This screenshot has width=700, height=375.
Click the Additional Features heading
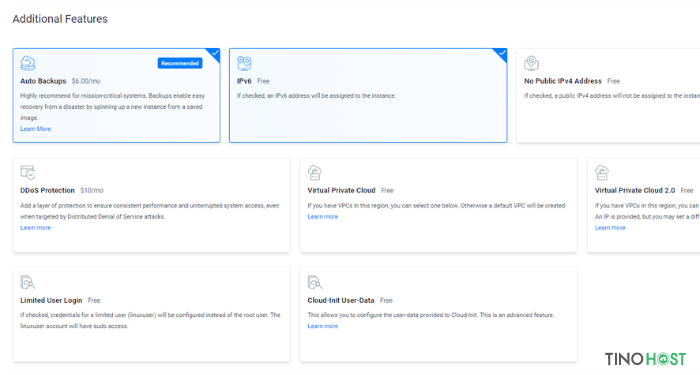[x=60, y=19]
